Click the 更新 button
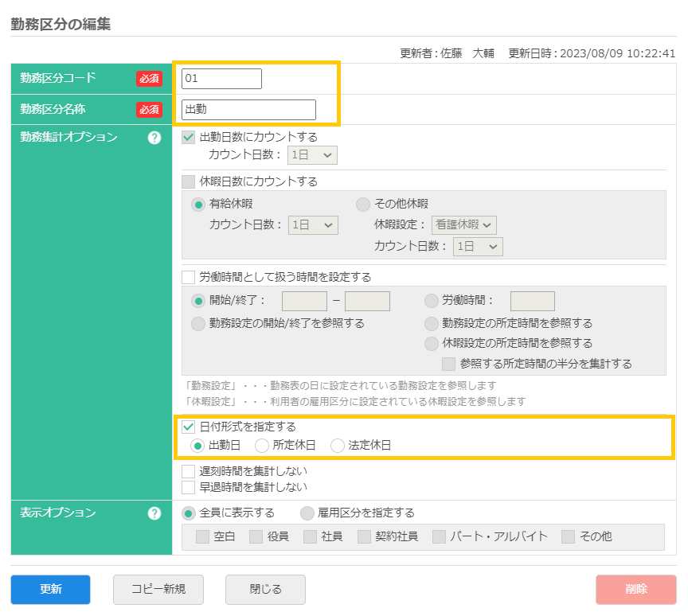 pyautogui.click(x=49, y=590)
